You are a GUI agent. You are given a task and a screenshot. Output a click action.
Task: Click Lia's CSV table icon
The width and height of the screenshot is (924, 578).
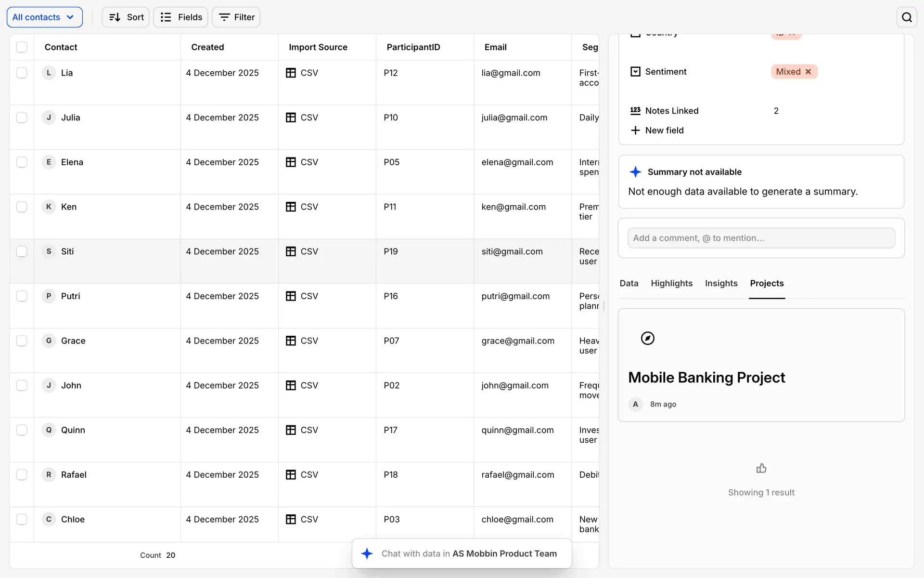point(291,73)
